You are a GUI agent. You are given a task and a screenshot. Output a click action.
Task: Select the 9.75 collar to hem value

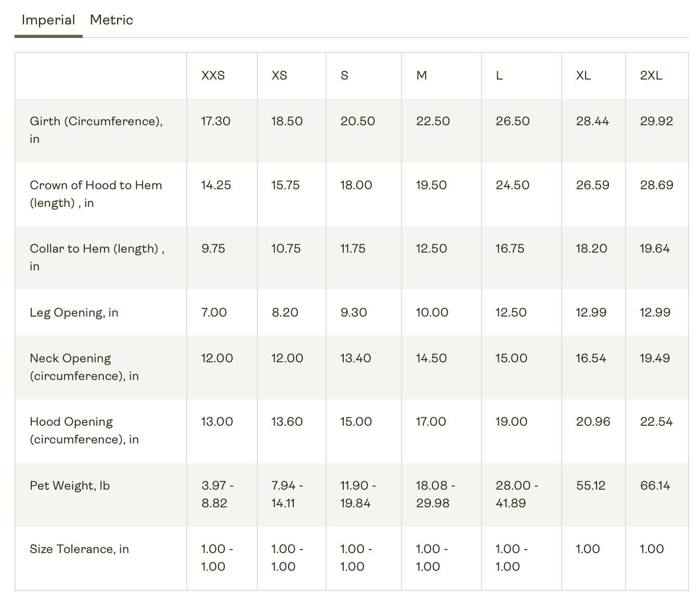click(213, 249)
